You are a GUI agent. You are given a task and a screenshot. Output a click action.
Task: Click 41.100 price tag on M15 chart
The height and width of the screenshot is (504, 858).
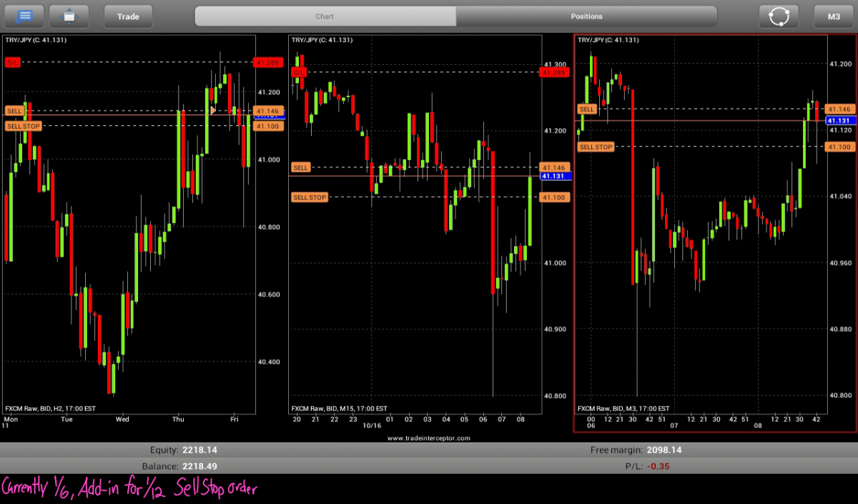point(555,197)
